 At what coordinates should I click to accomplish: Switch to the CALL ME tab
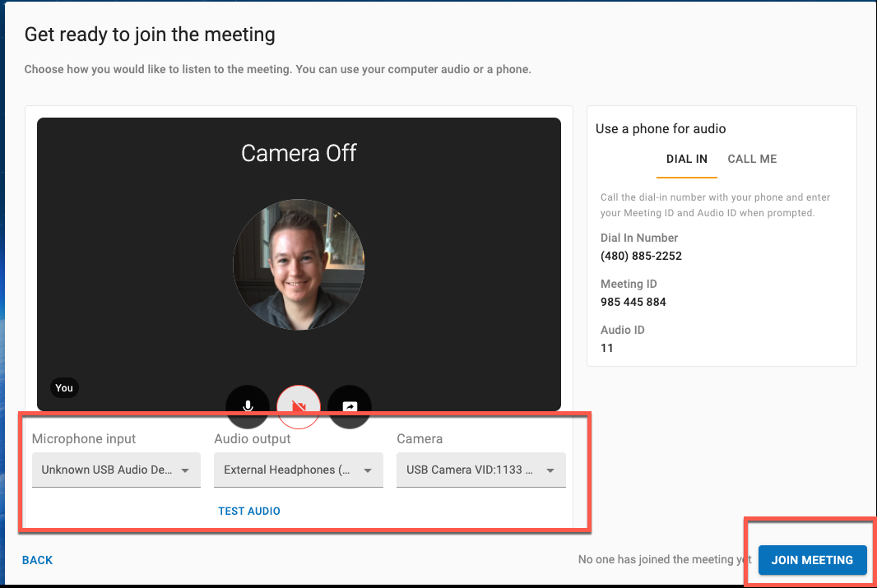pos(752,160)
